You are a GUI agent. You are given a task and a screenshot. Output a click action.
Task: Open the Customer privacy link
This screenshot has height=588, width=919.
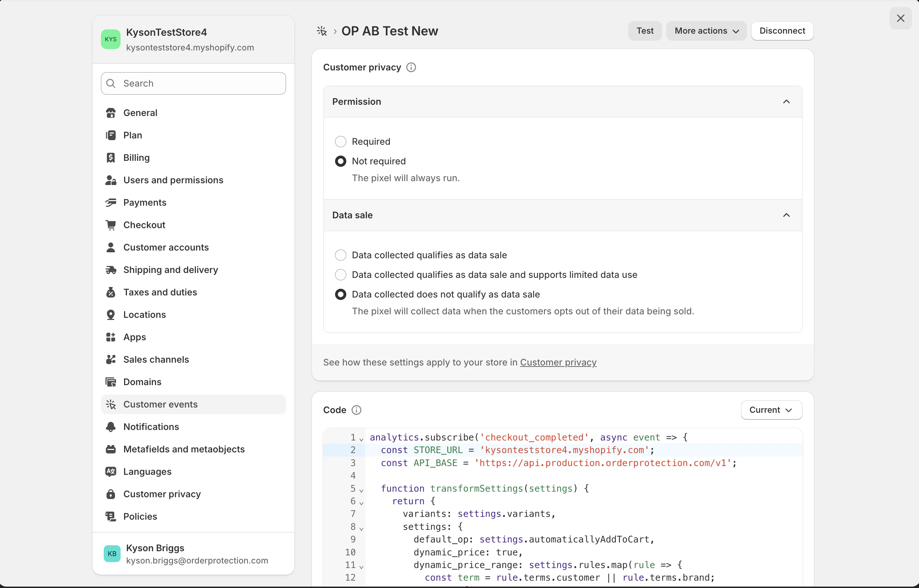coord(558,362)
